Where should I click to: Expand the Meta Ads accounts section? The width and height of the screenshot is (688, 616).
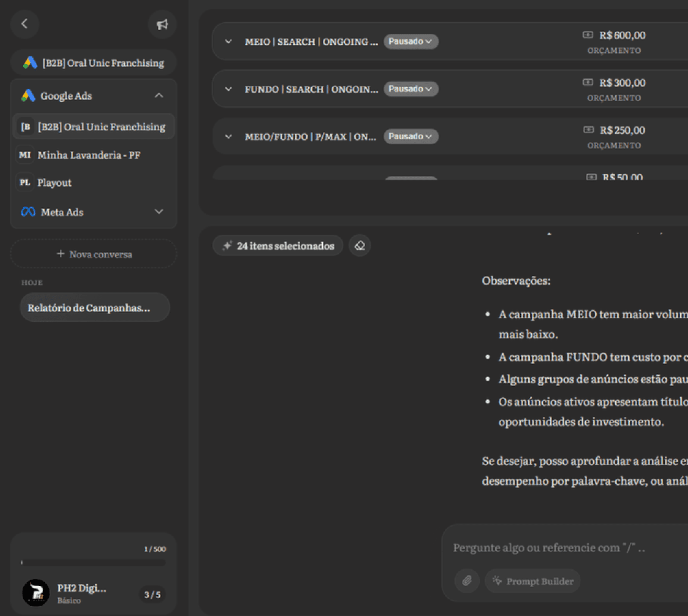(159, 212)
